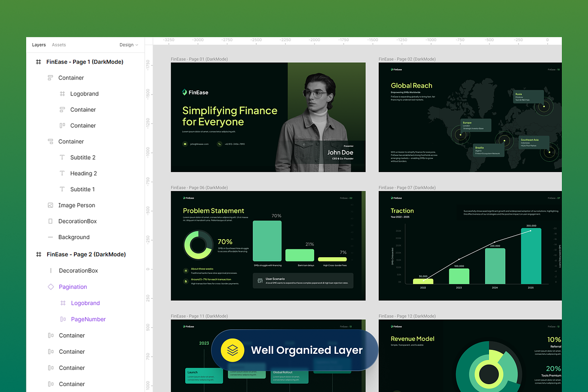Click the text icon next to Subtitle 2
The width and height of the screenshot is (588, 392).
62,157
